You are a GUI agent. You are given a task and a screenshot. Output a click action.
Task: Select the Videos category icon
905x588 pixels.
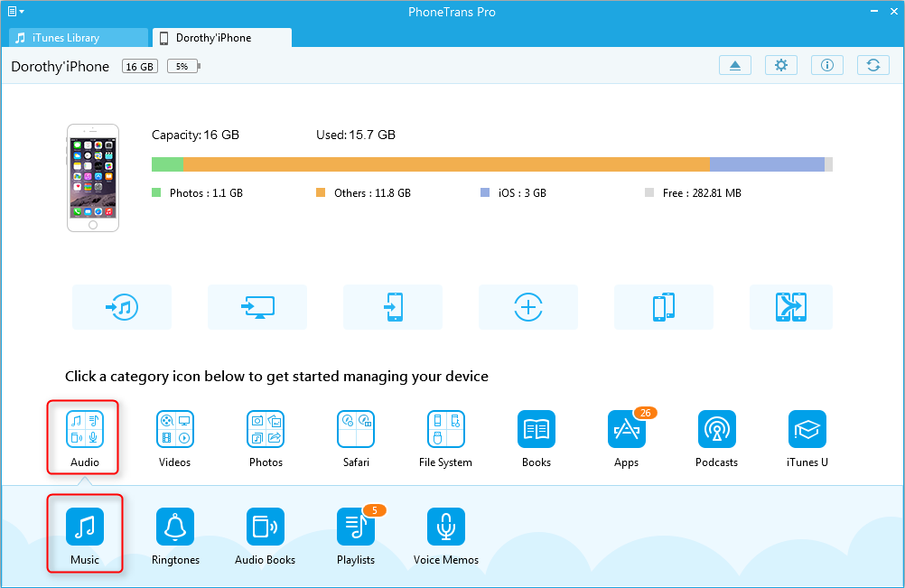[x=175, y=429]
